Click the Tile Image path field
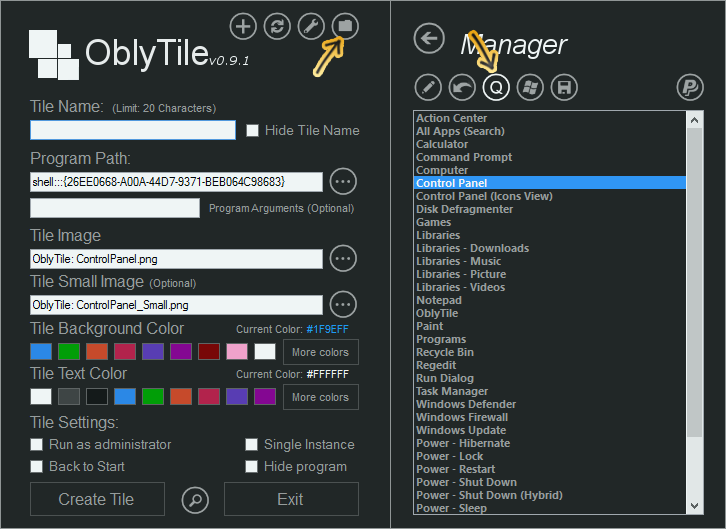Viewport: 726px width, 529px height. coord(176,259)
